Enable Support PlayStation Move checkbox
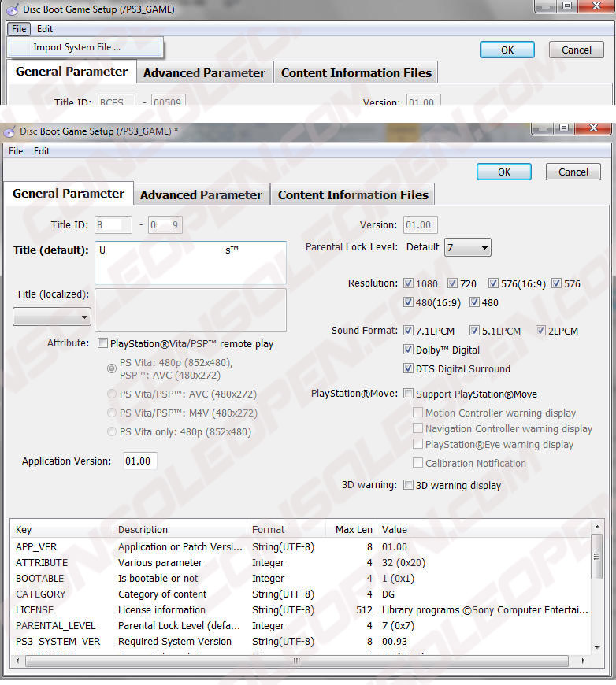 pyautogui.click(x=408, y=394)
